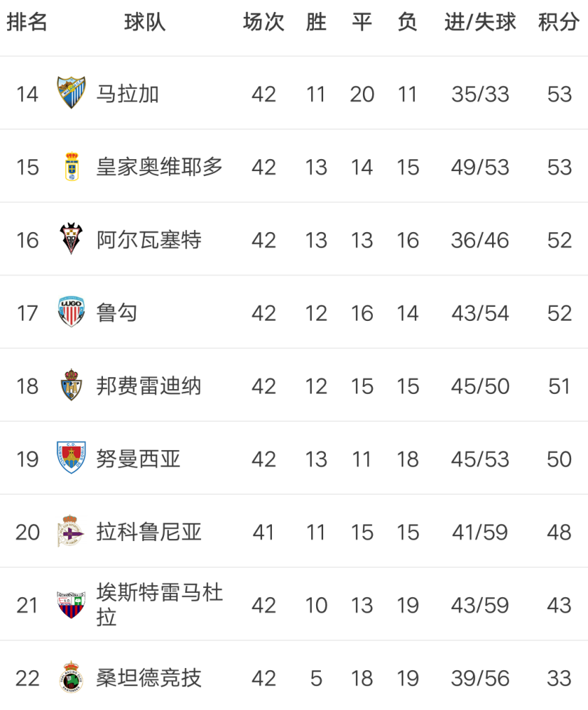Click the 排名 column header
The width and height of the screenshot is (588, 710).
point(27,22)
